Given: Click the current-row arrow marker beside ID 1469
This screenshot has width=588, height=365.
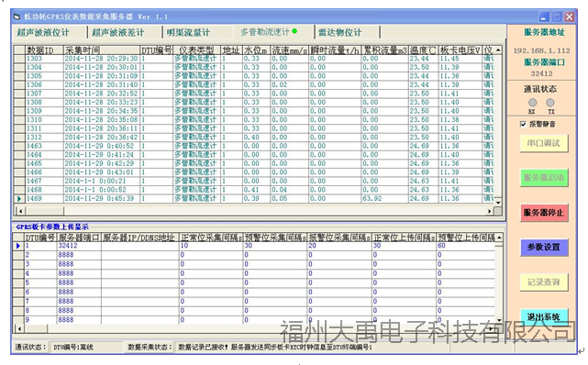Looking at the screenshot, I should (x=19, y=199).
